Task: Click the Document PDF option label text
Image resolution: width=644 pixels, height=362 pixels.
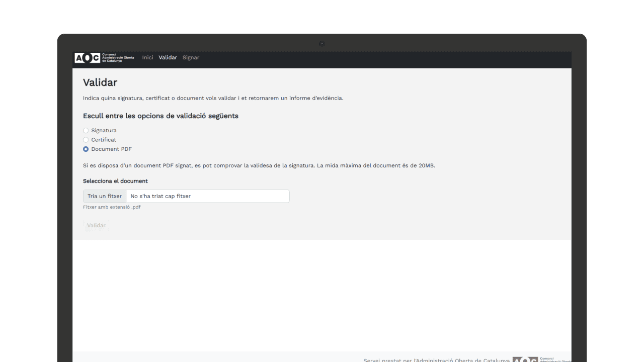Action: (111, 149)
